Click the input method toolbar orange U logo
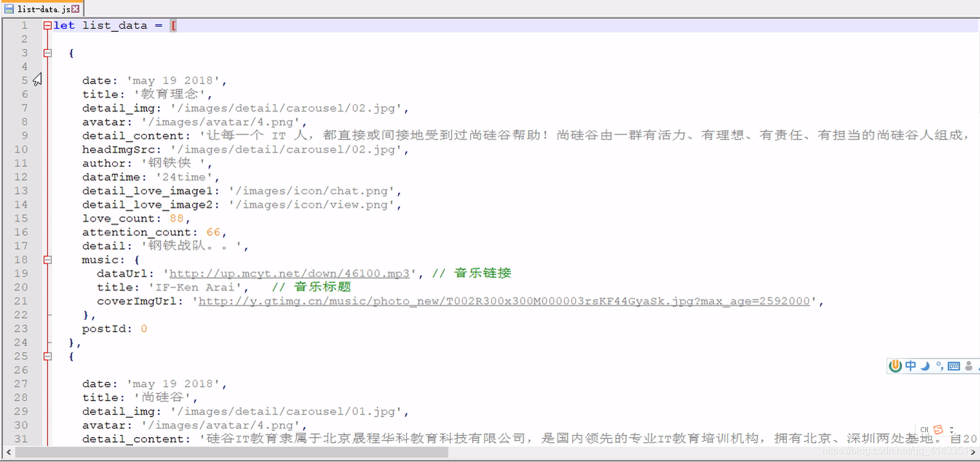 click(x=895, y=366)
